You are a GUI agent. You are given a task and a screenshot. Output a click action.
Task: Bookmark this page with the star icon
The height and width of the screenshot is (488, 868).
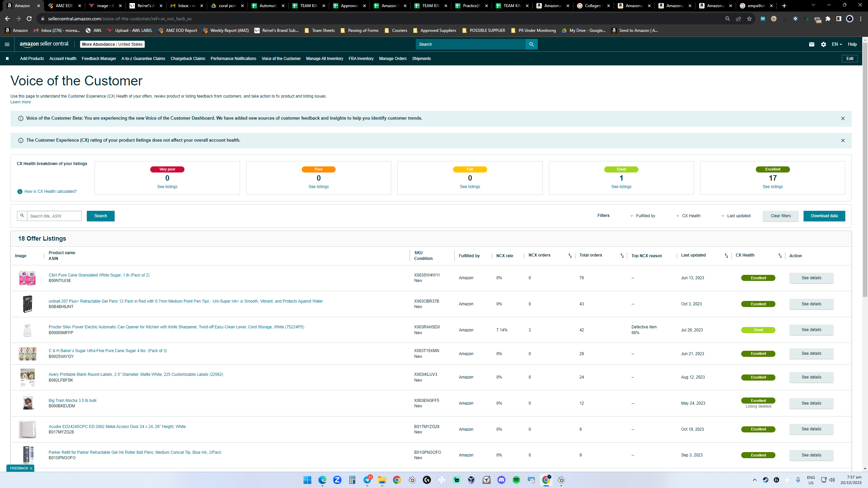(x=749, y=19)
